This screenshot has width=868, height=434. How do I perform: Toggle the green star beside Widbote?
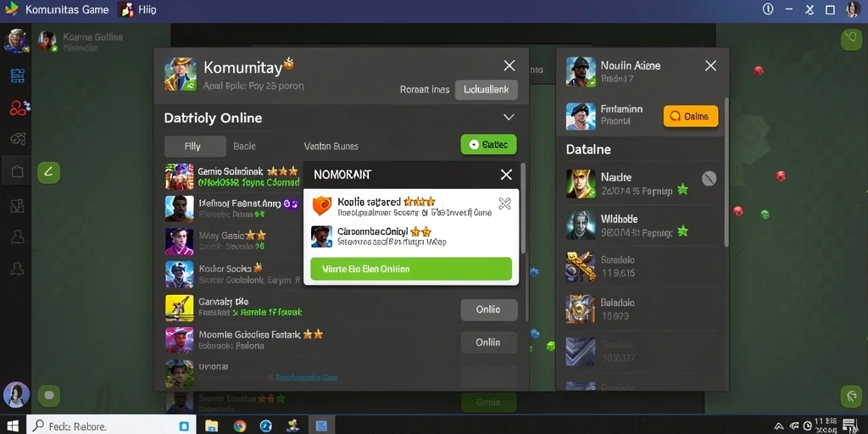[x=682, y=231]
